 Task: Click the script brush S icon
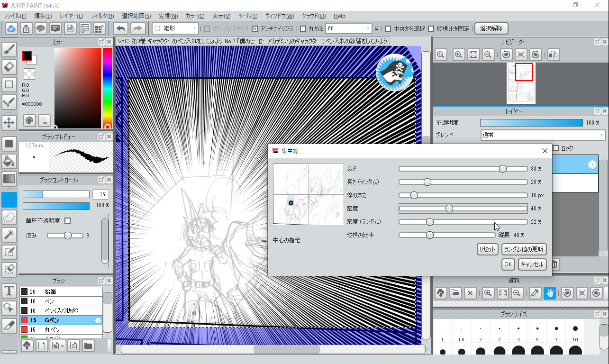(73, 346)
